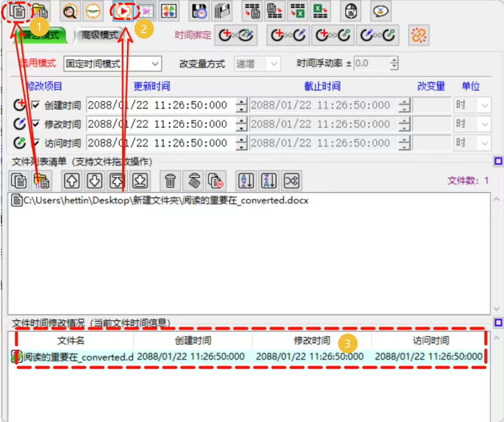This screenshot has width=504, height=422.
Task: Click the pink play icon with dotted frame
Action: coord(146,11)
